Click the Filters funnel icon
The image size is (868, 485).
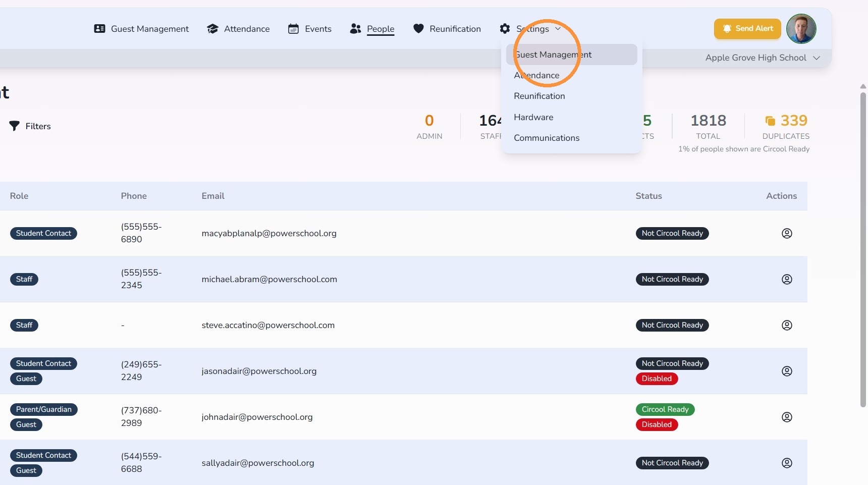pos(14,126)
